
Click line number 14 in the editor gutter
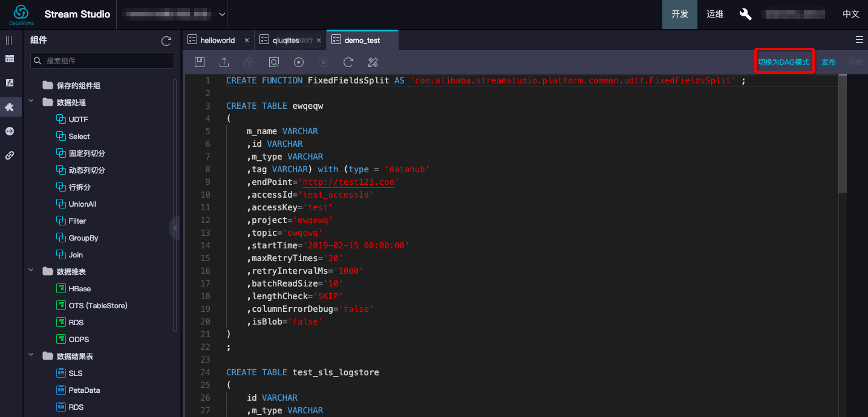206,245
